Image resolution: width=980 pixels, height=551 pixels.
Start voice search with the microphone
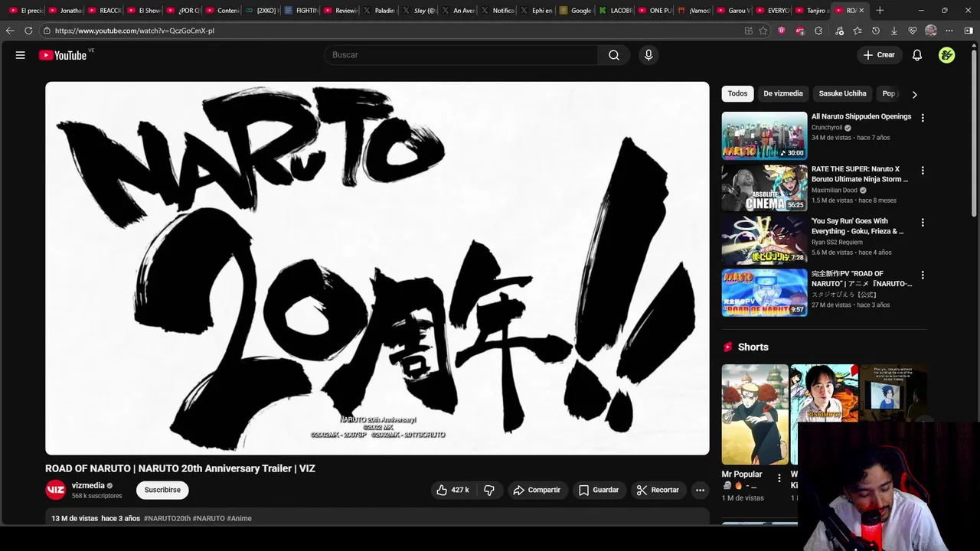tap(648, 55)
